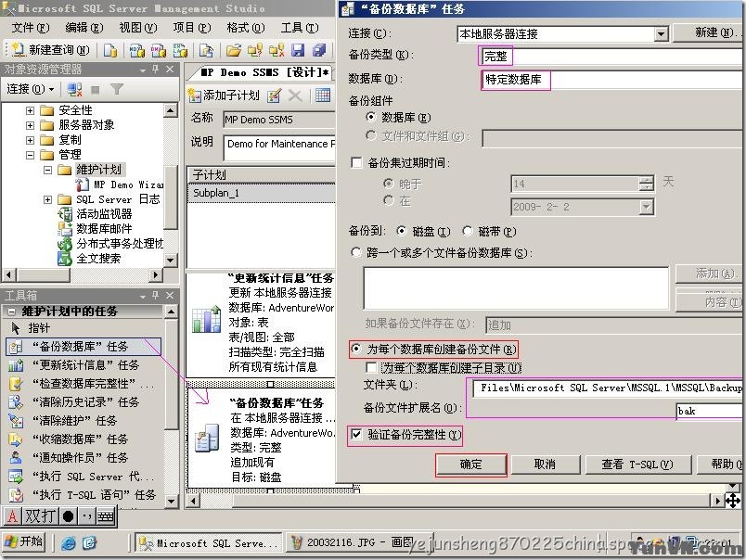Click the 查看 T-SQL button
The width and height of the screenshot is (746, 560).
coord(637,465)
